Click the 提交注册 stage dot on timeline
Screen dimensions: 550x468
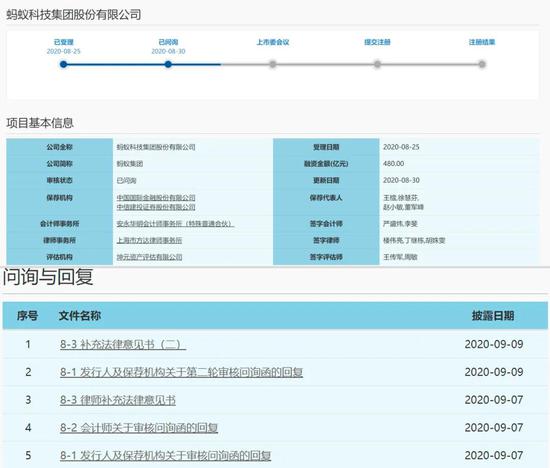tap(377, 64)
